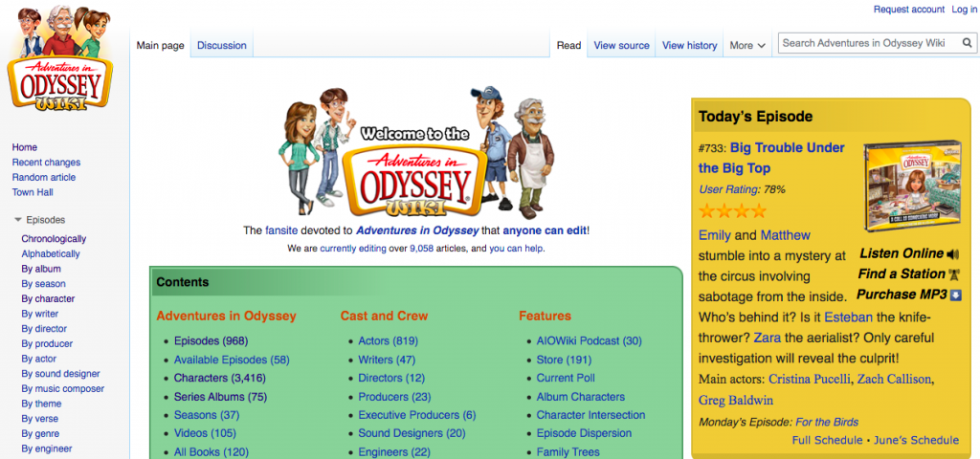
Task: Browse episodes Chronologically
Action: [54, 238]
